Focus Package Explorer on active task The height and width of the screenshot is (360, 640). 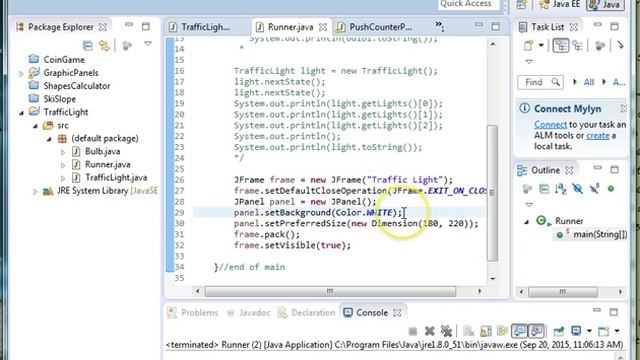click(x=127, y=45)
